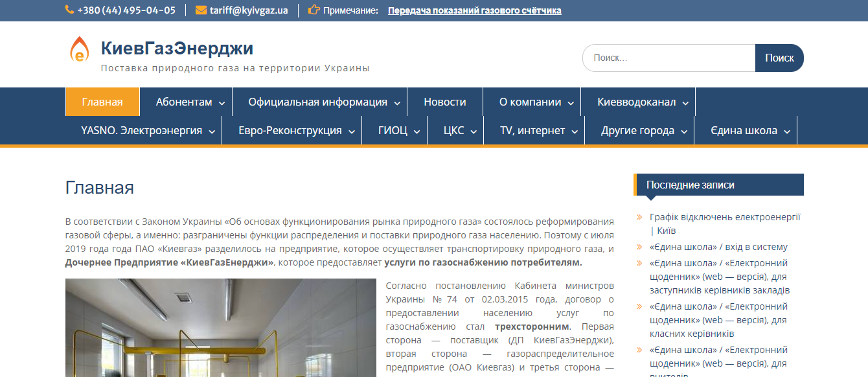Screen dimensions: 868x377
Task: Open the Новости menu item
Action: coord(445,102)
